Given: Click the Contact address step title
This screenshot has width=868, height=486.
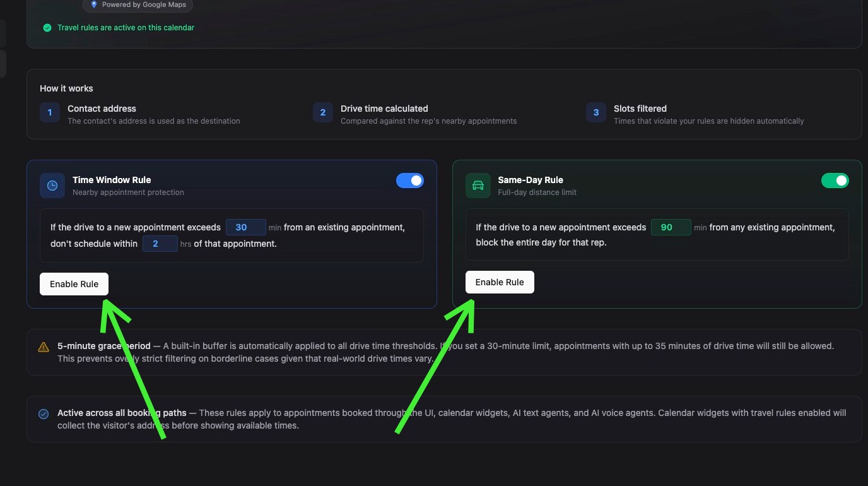Looking at the screenshot, I should (x=102, y=109).
